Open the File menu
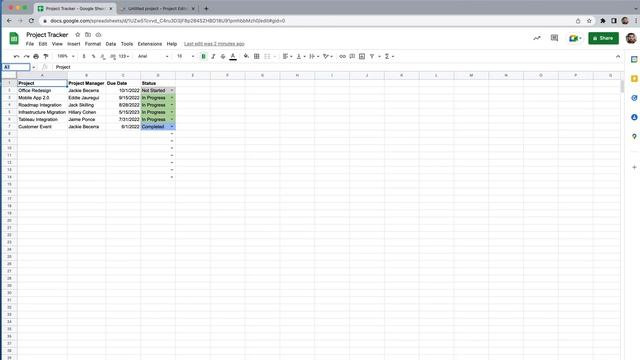This screenshot has width=640, height=360. [x=30, y=44]
